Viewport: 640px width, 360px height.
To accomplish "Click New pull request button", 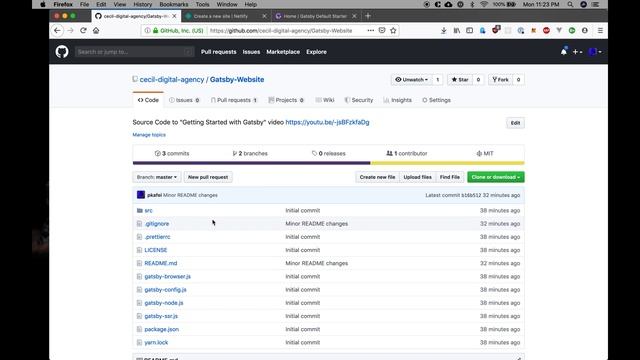I will tap(208, 177).
